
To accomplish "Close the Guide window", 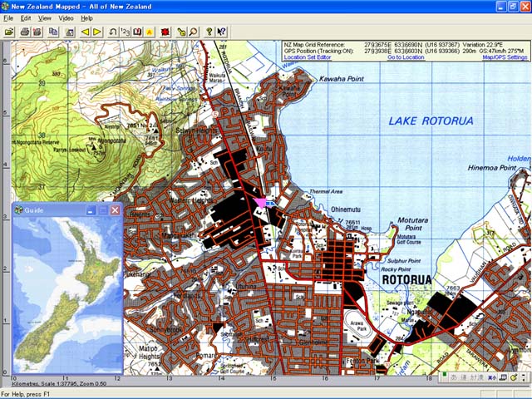I will click(x=115, y=210).
